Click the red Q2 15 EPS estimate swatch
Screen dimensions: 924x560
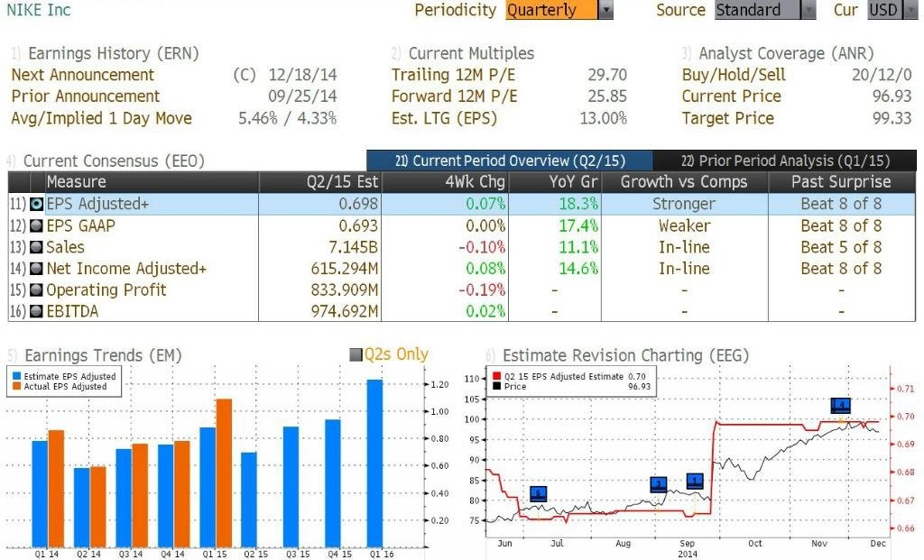coord(497,376)
